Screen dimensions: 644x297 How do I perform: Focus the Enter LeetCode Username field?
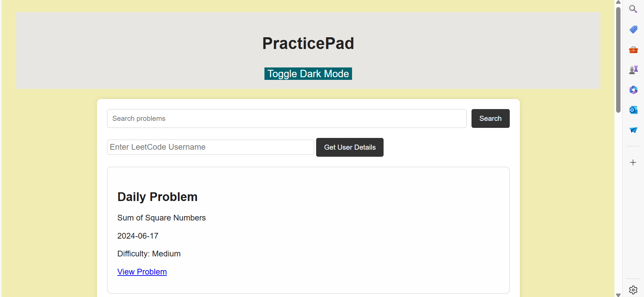click(210, 147)
